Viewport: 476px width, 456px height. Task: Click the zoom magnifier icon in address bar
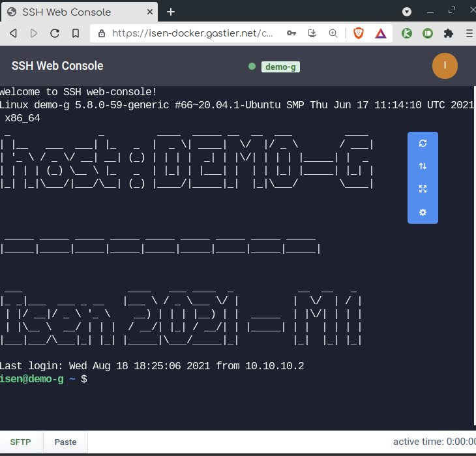click(x=333, y=33)
